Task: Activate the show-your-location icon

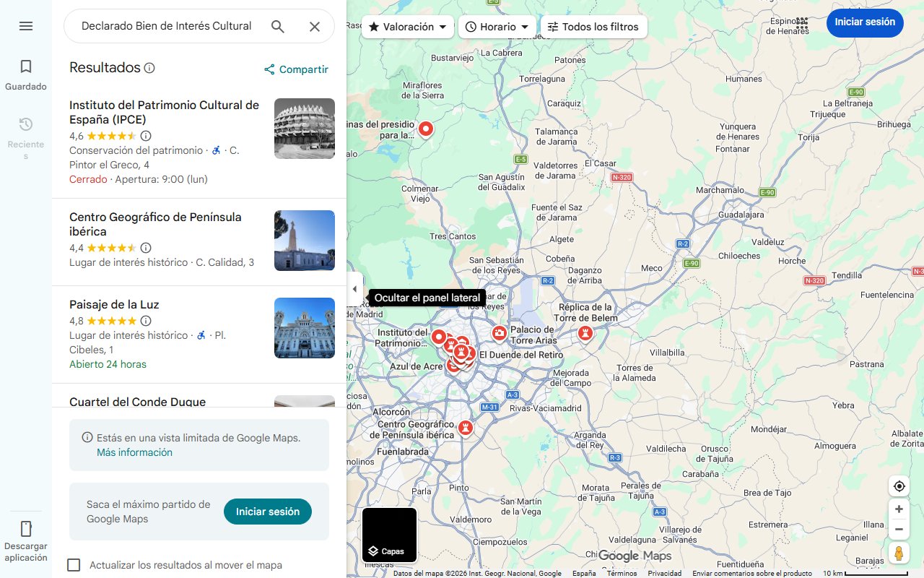Action: (x=899, y=486)
